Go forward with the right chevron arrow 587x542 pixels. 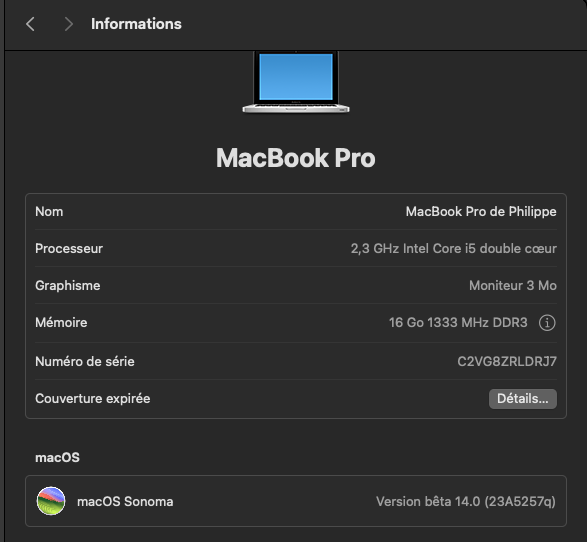click(x=68, y=24)
